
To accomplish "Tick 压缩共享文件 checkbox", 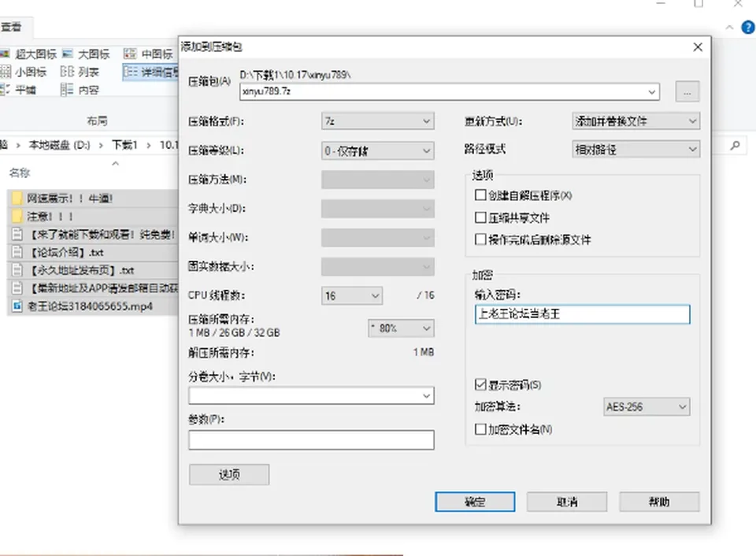I will tap(480, 217).
